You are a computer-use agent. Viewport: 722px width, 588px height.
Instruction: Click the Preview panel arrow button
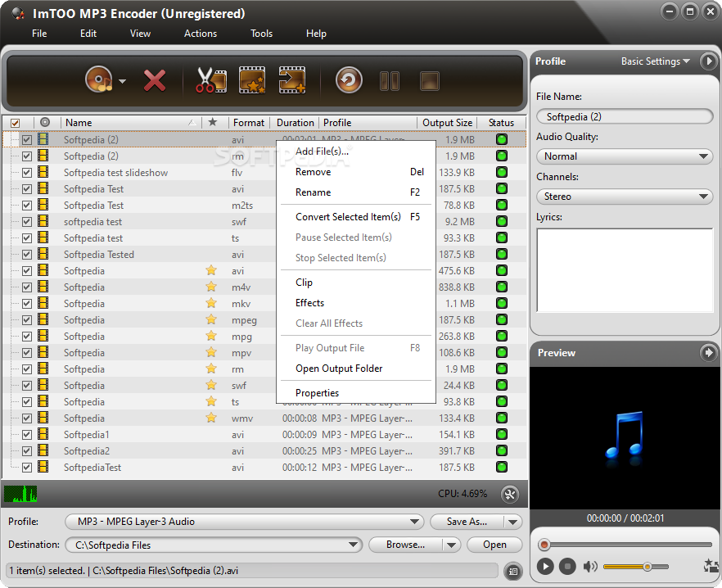coord(708,353)
